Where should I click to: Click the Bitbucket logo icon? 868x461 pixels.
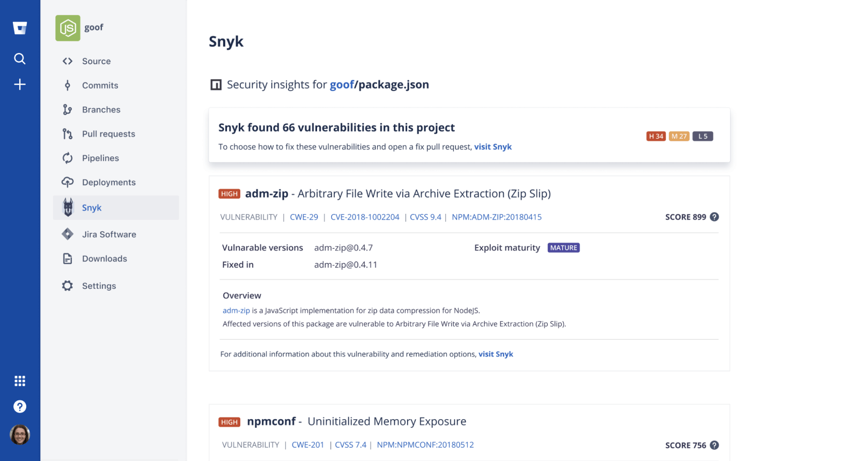20,28
